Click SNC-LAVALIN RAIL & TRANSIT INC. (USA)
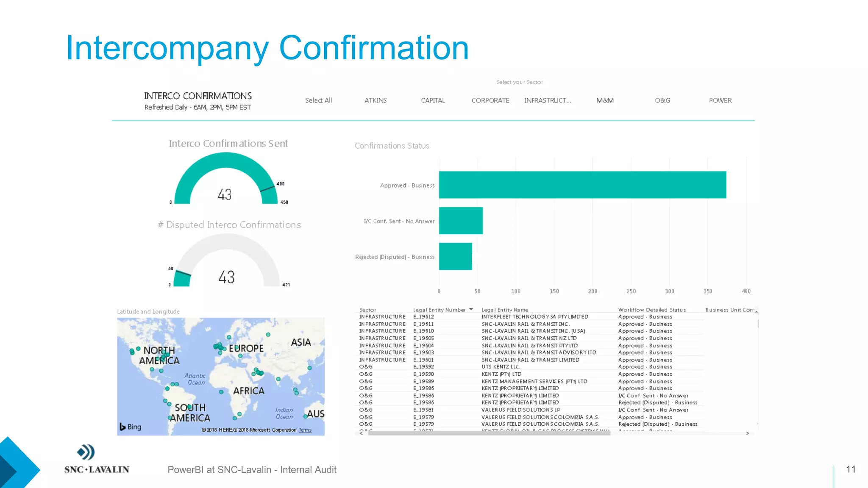The image size is (868, 488). [x=533, y=331]
